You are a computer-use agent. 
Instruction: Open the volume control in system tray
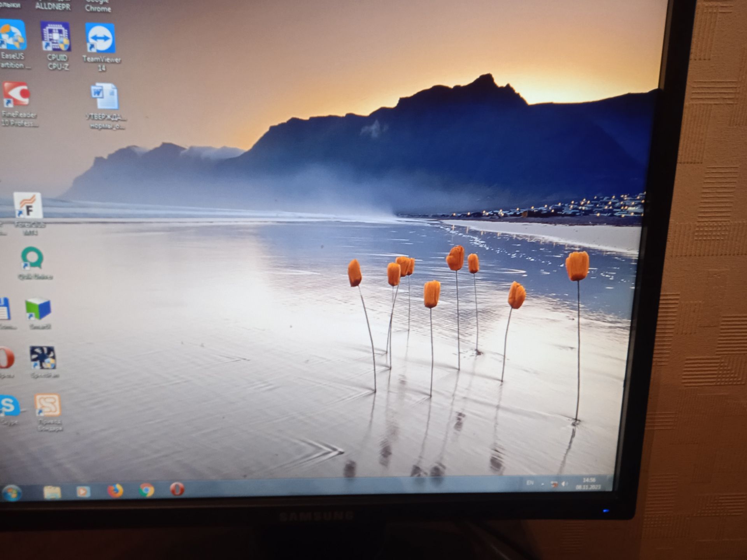[565, 484]
